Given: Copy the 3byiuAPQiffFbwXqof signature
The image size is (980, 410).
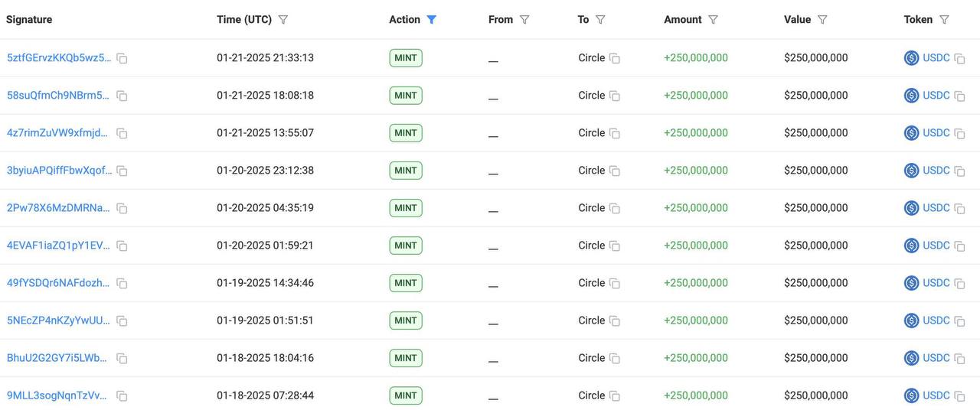Looking at the screenshot, I should click(122, 171).
